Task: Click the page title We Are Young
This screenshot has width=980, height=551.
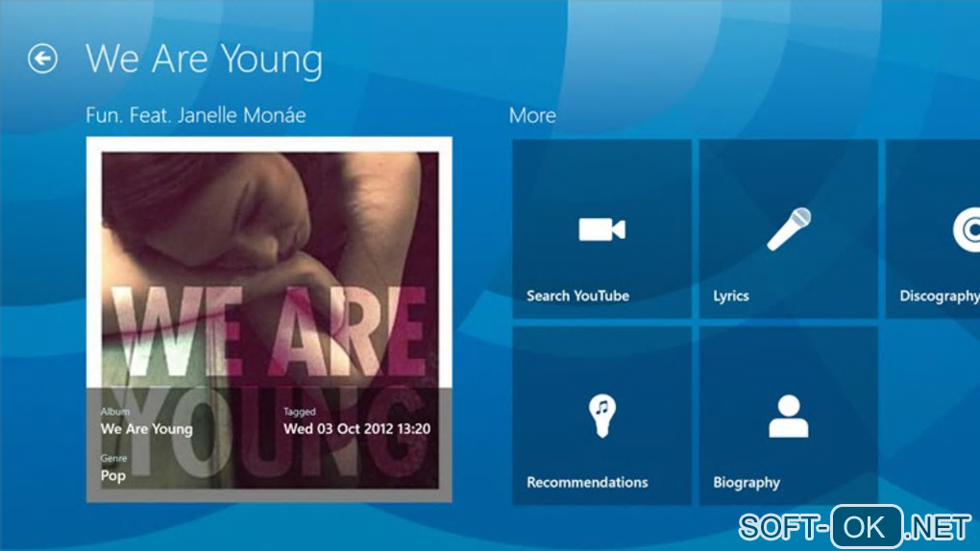Action: pyautogui.click(x=204, y=60)
